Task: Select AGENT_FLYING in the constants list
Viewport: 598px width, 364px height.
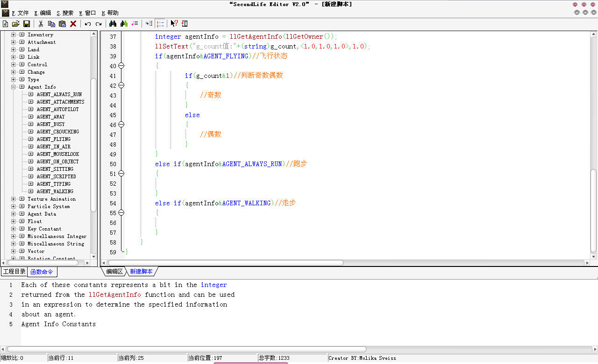Action: point(53,139)
